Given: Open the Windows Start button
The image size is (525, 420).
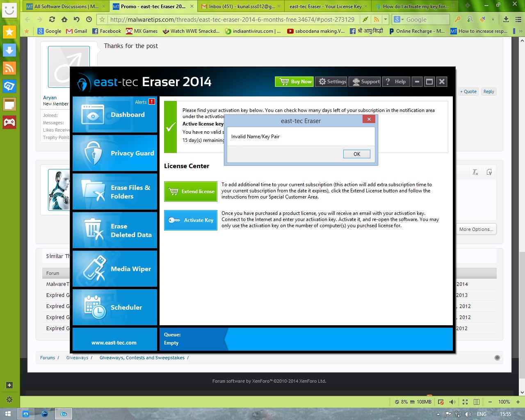Looking at the screenshot, I should [x=8, y=414].
